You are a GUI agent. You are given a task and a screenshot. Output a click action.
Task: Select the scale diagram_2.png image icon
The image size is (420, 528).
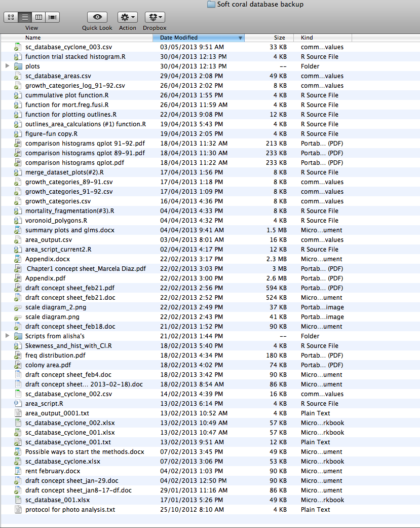(x=18, y=307)
